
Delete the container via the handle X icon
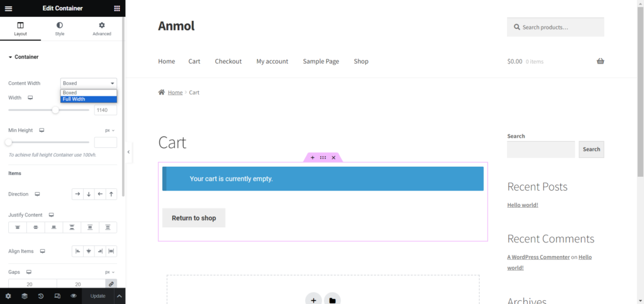coord(333,157)
